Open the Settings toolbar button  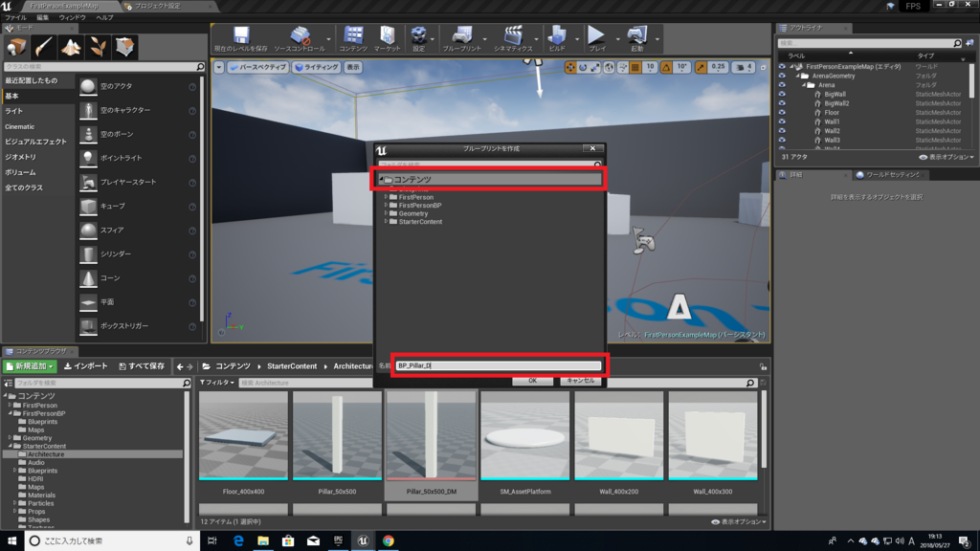pos(418,38)
